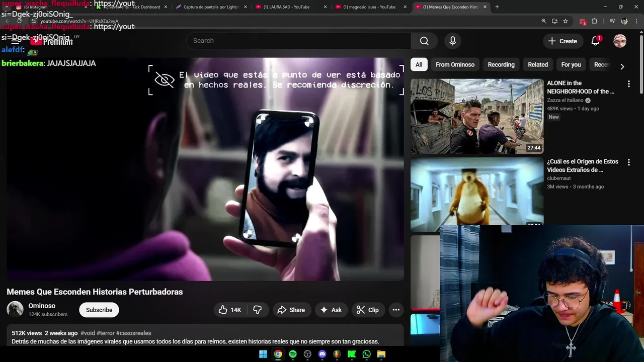Click the #terror hashtag
644x362 pixels.
105,333
